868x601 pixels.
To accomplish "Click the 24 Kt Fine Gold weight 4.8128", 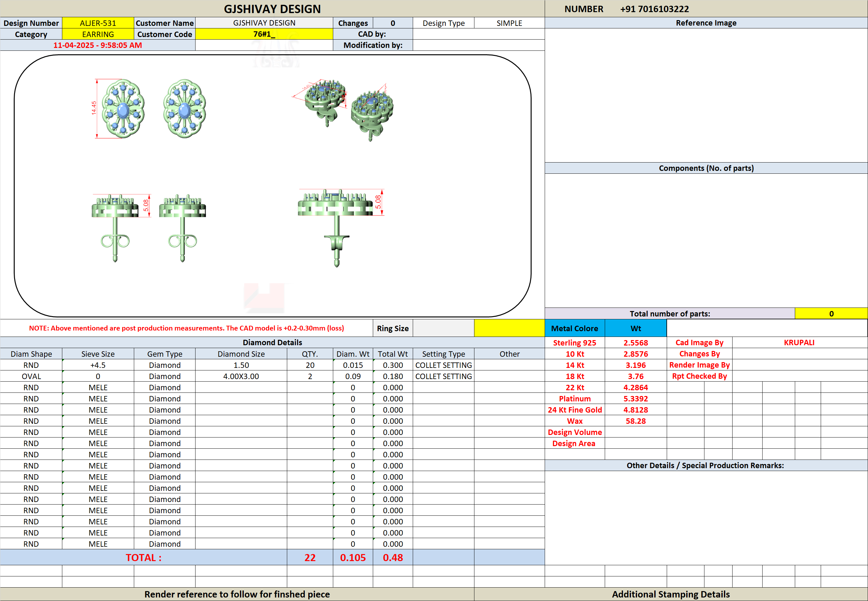I will 635,410.
